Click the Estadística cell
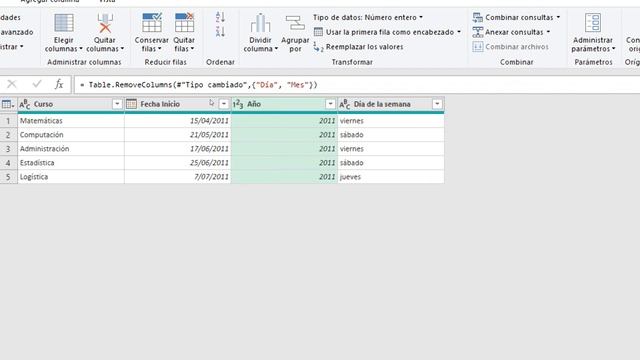Screen dimensions: 640x360 tap(71, 163)
